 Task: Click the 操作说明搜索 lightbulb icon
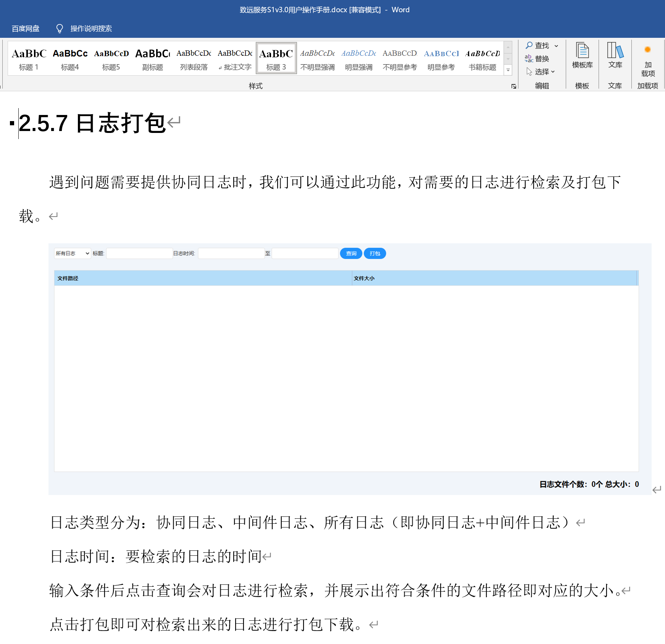(x=60, y=28)
